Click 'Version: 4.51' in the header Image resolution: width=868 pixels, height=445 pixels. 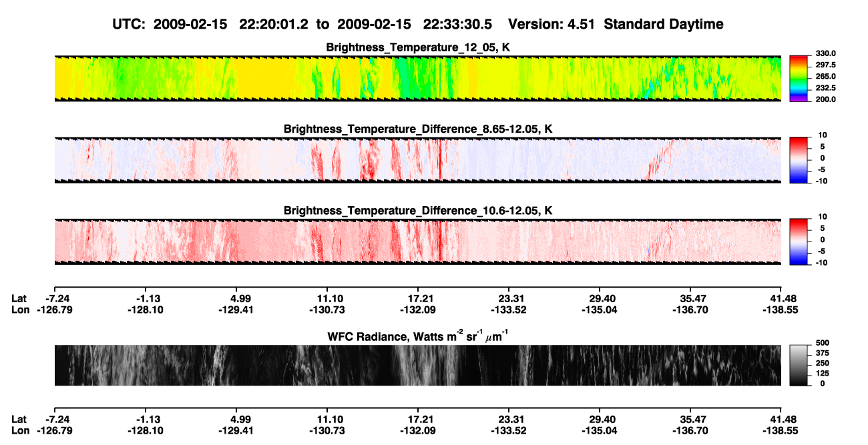click(x=553, y=24)
